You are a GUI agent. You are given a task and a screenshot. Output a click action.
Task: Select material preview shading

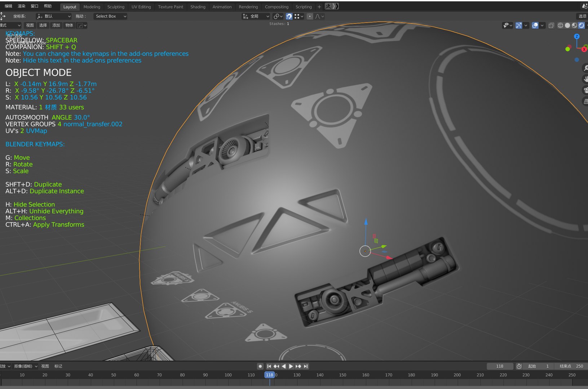[574, 25]
